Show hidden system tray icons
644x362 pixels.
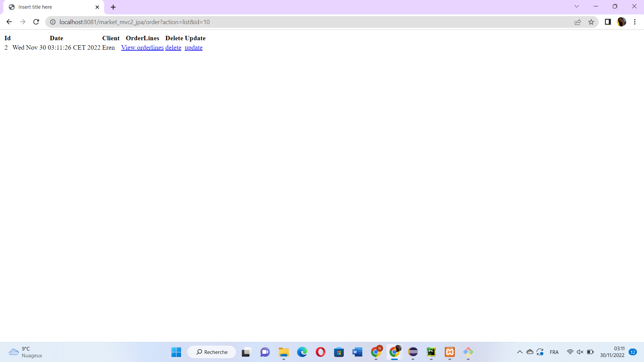point(520,352)
